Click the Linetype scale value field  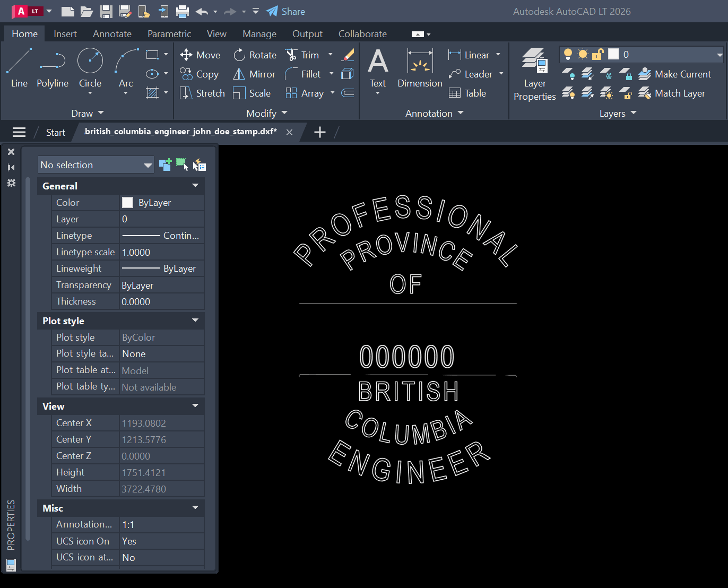(162, 252)
